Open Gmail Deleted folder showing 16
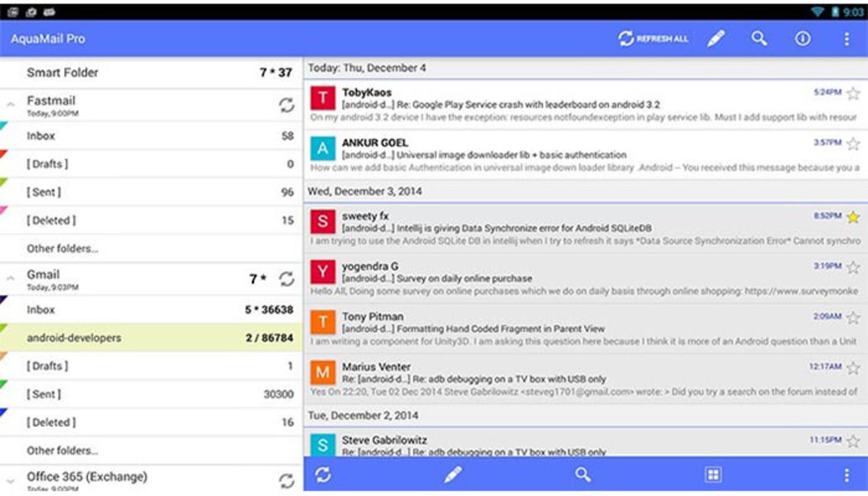868x496 pixels. pos(151,422)
